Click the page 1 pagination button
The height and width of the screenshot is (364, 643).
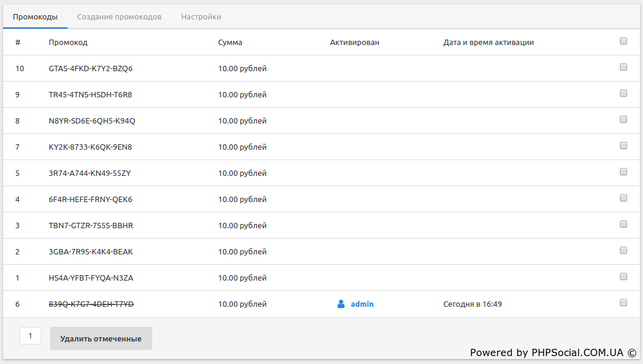click(30, 336)
